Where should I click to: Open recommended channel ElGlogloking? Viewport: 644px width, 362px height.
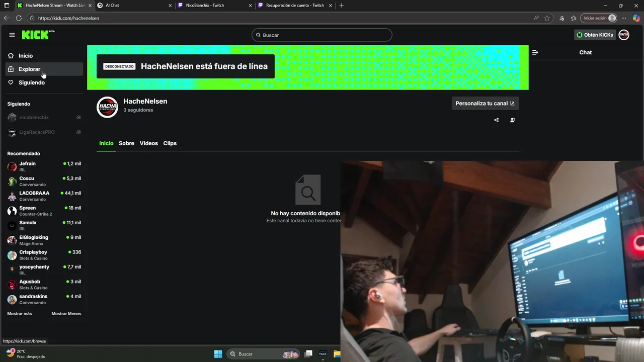click(44, 240)
